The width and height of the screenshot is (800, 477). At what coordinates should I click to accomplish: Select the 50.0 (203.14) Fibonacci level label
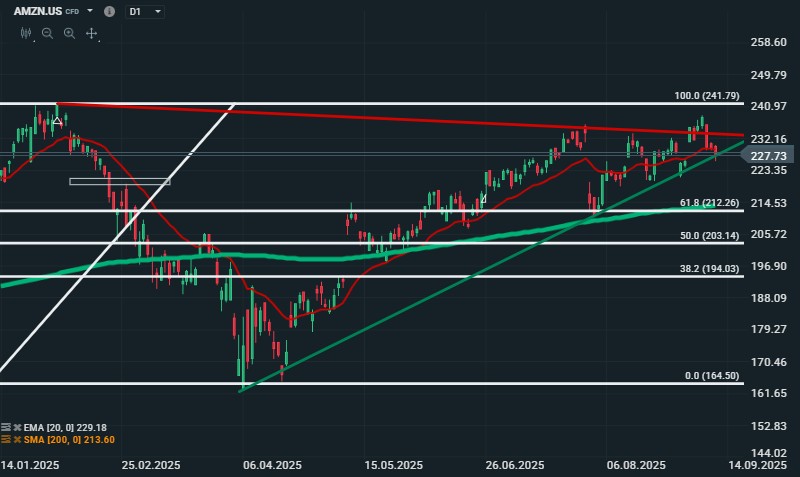(x=708, y=235)
